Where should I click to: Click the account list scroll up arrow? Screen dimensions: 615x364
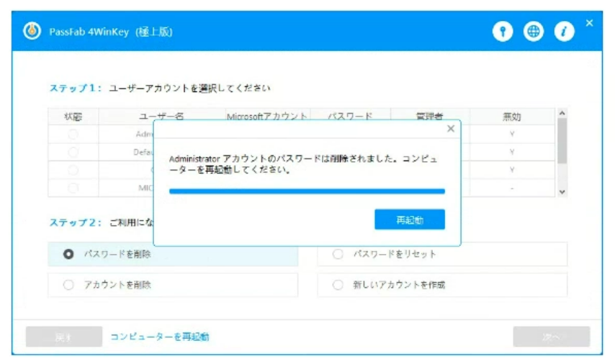pyautogui.click(x=562, y=113)
